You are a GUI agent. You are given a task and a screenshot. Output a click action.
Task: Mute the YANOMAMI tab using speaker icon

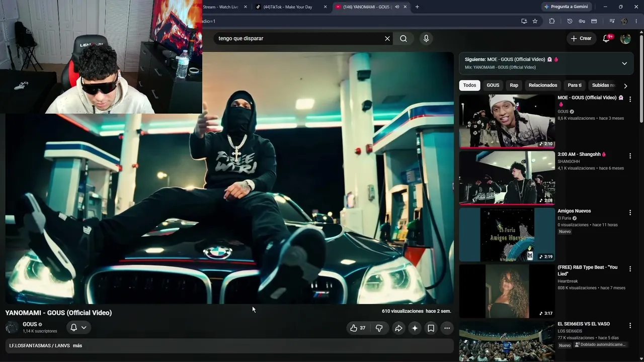pos(397,7)
